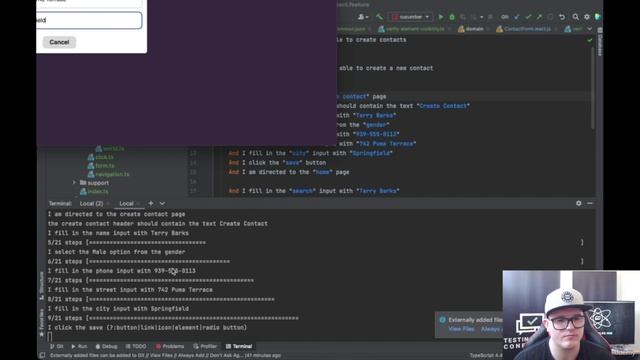Open the domain editor tab
This screenshot has height=360, width=640.
tap(471, 29)
